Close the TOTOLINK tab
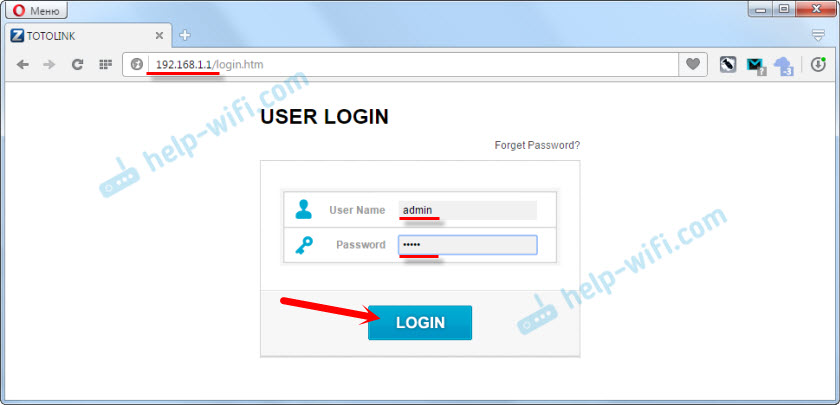 (x=159, y=36)
